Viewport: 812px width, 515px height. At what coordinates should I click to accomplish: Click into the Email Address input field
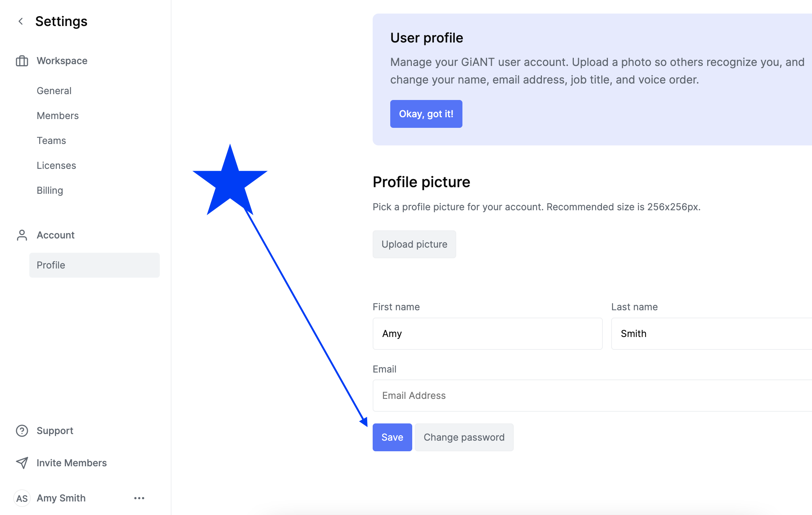592,396
